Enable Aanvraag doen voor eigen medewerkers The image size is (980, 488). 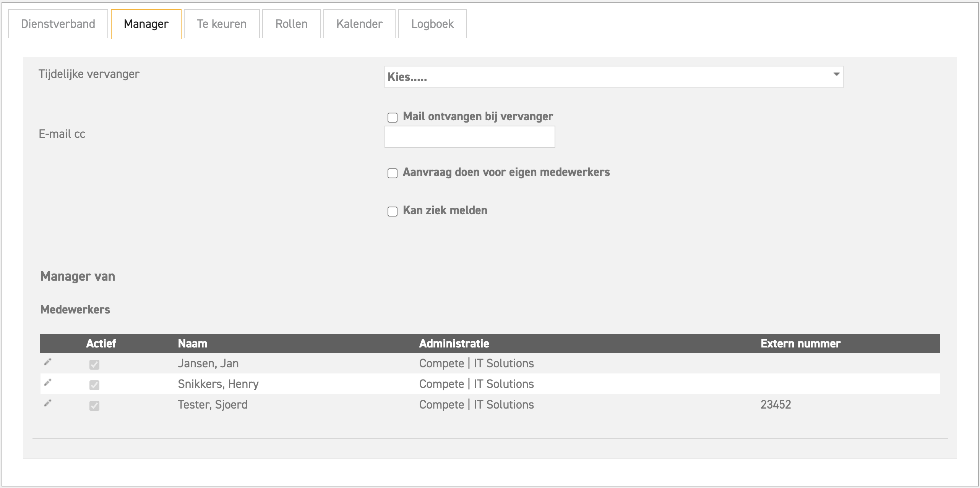(393, 173)
